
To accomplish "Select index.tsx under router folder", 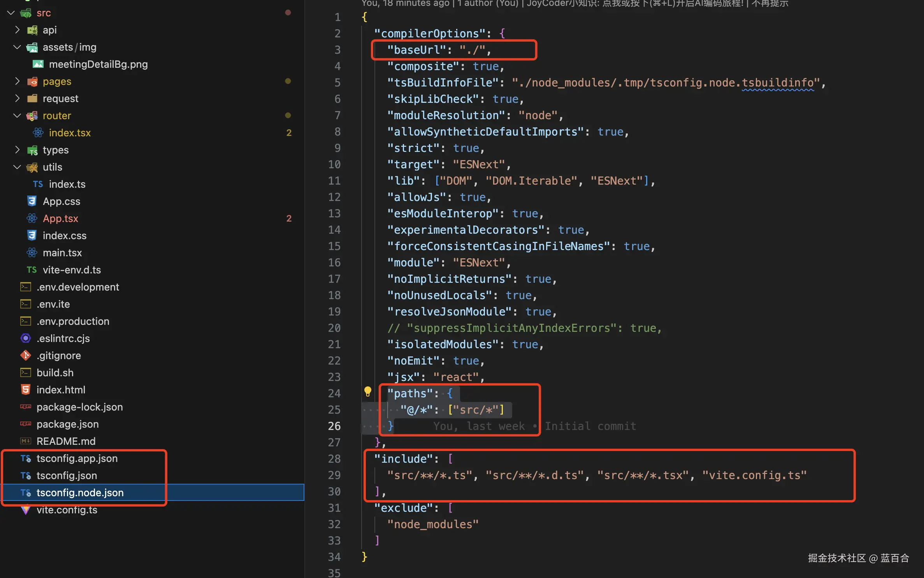I will click(70, 133).
